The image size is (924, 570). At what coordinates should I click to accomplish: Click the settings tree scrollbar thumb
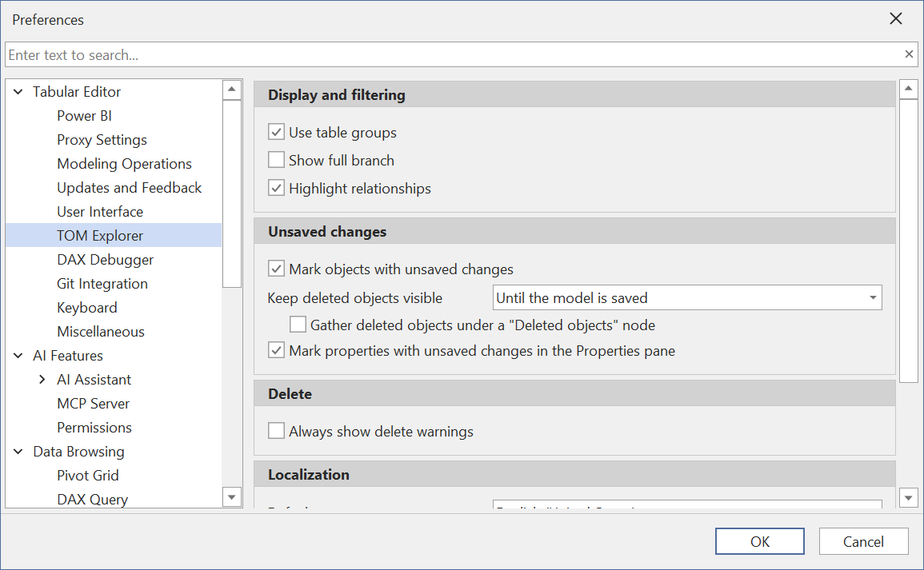[x=231, y=193]
